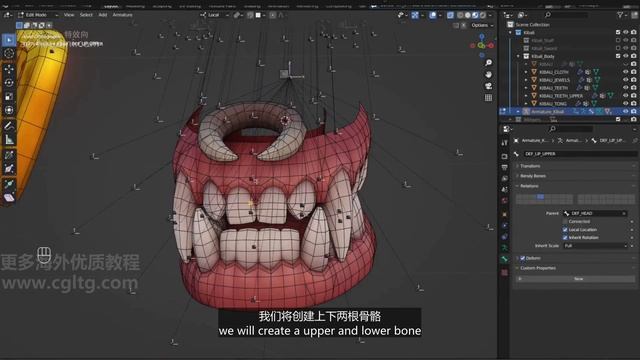The height and width of the screenshot is (360, 640).
Task: Toggle the Connected checkbox
Action: 565,222
